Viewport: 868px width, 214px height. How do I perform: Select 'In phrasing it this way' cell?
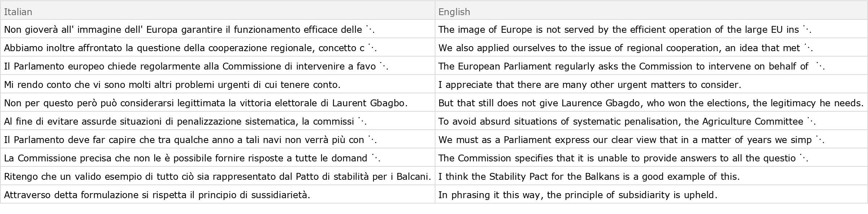(577, 195)
